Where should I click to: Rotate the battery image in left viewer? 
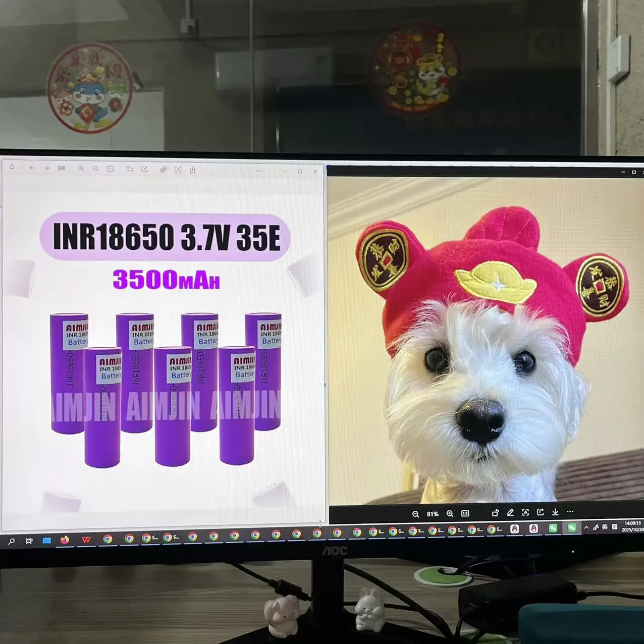tap(130, 169)
